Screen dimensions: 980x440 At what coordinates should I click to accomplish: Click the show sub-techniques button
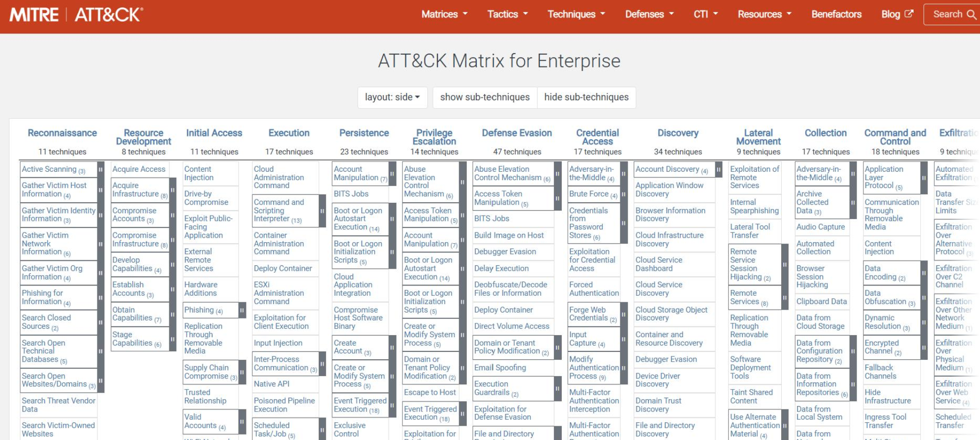(x=485, y=97)
